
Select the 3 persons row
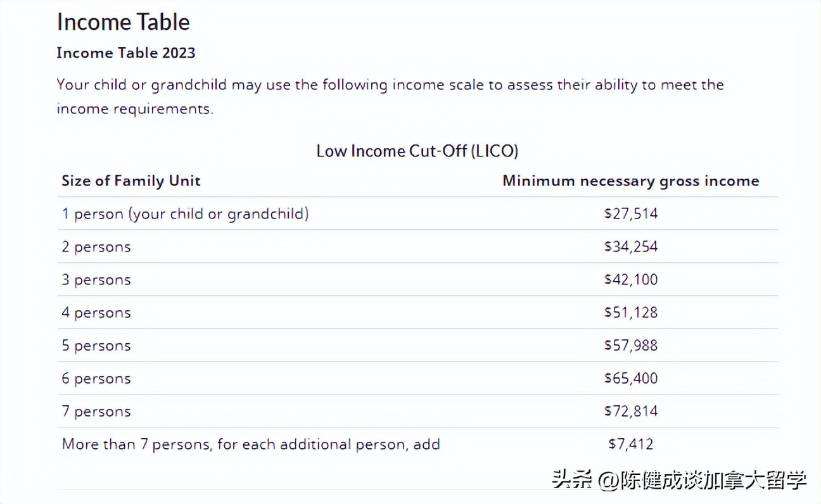417,279
